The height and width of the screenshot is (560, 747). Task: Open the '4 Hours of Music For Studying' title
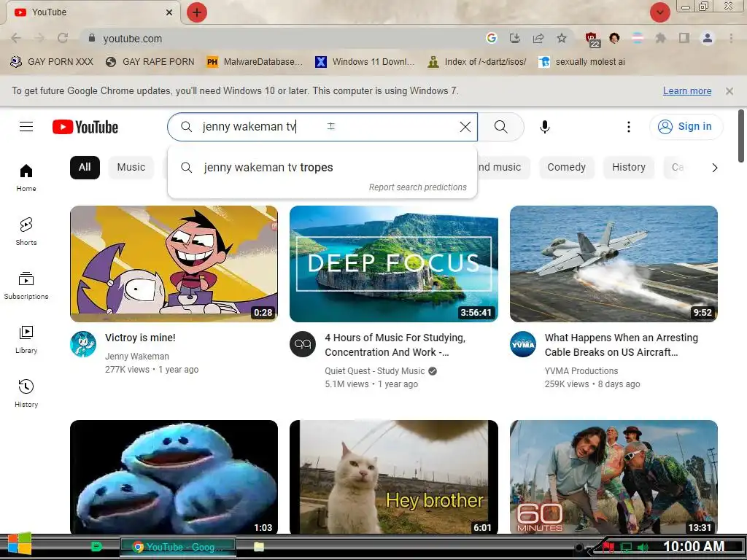(x=395, y=345)
